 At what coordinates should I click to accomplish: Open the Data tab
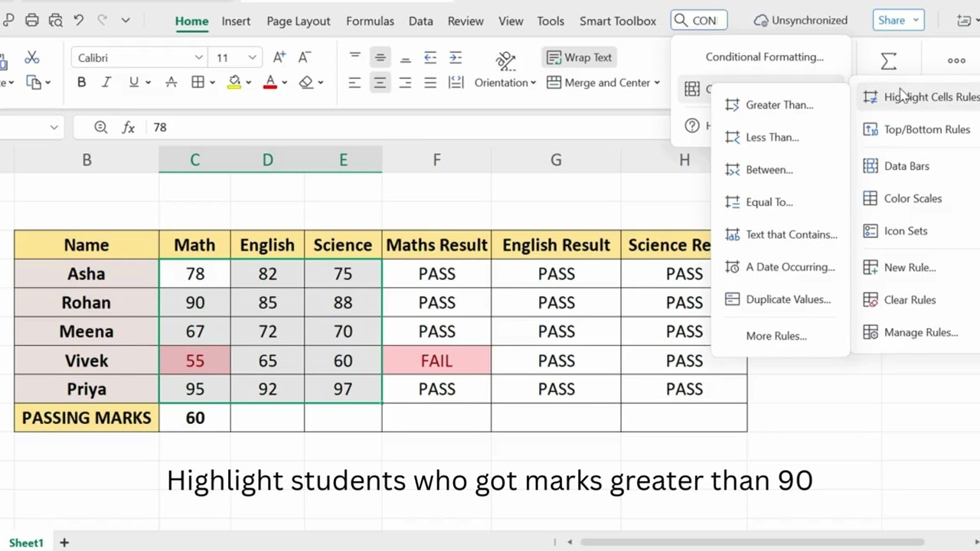420,21
